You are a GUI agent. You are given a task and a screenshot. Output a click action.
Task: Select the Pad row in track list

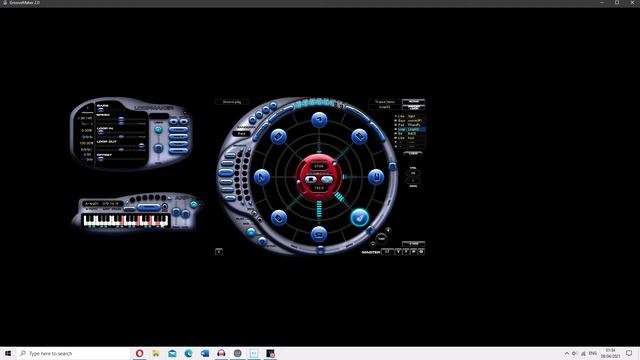coord(411,125)
